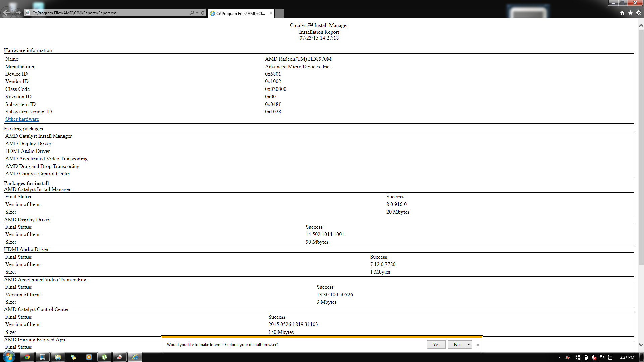Click the browser Forward arrow
This screenshot has width=644, height=362.
18,13
